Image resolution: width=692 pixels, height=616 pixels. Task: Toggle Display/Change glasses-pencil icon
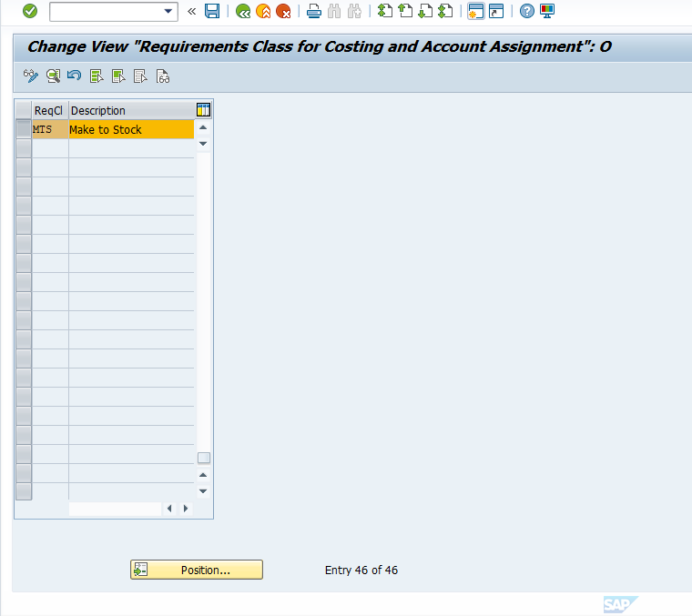tap(30, 76)
